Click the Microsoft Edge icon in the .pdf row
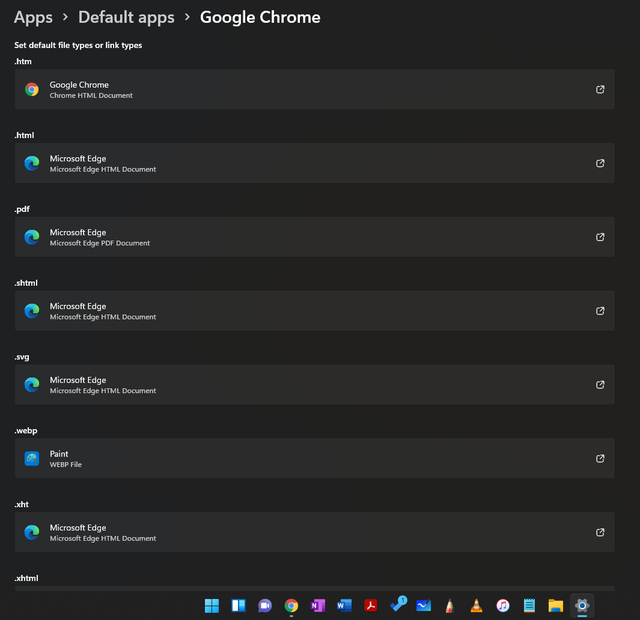This screenshot has width=640, height=620. coord(32,237)
